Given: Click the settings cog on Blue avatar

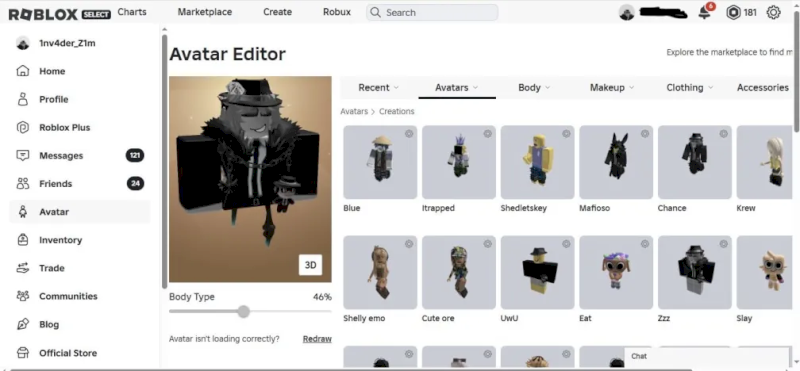Looking at the screenshot, I should (x=409, y=134).
